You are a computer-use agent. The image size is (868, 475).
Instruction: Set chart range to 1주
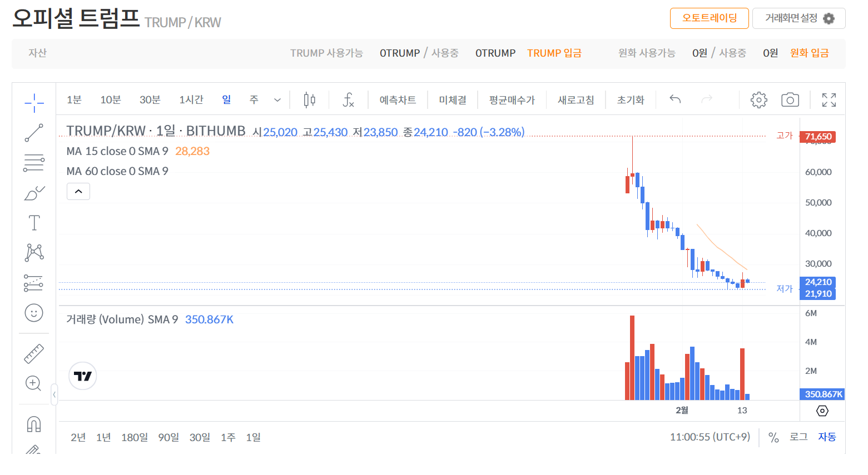coord(228,438)
